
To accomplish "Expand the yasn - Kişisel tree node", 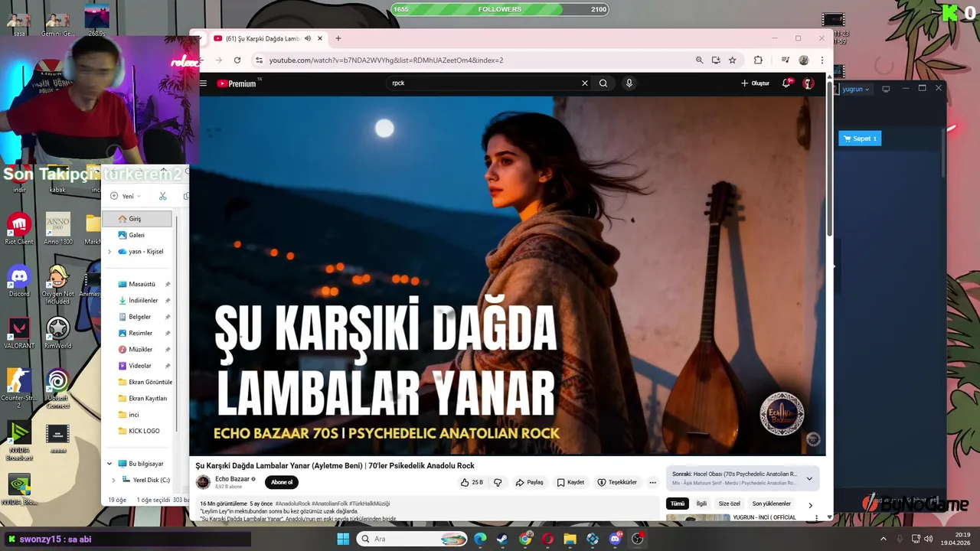I will (109, 252).
